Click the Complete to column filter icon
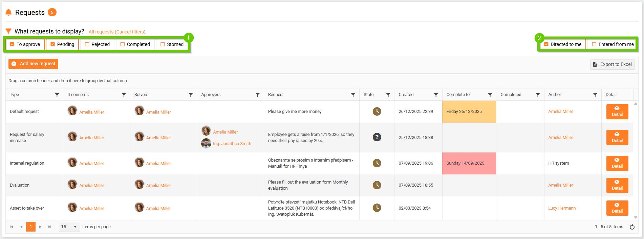 pyautogui.click(x=490, y=95)
